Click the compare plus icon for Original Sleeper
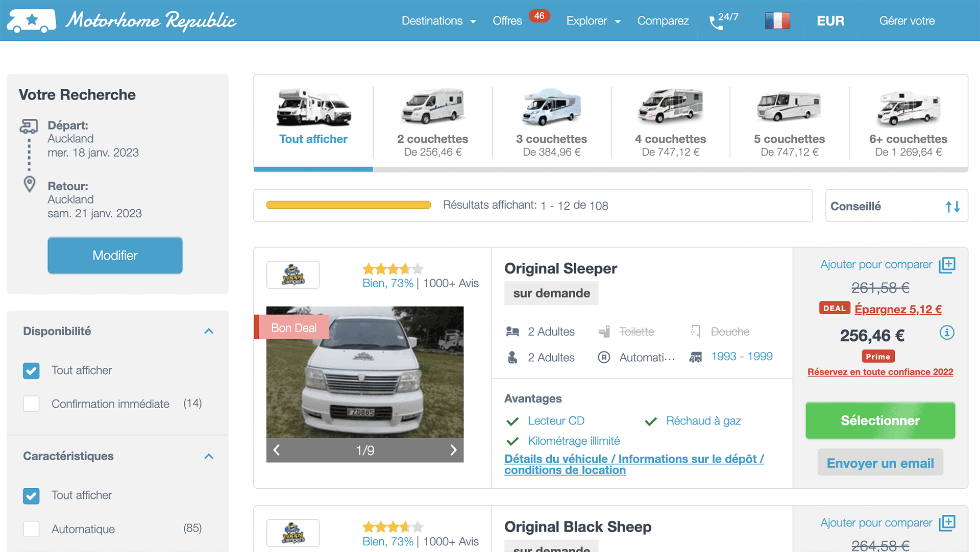This screenshot has width=980, height=552. tap(947, 265)
